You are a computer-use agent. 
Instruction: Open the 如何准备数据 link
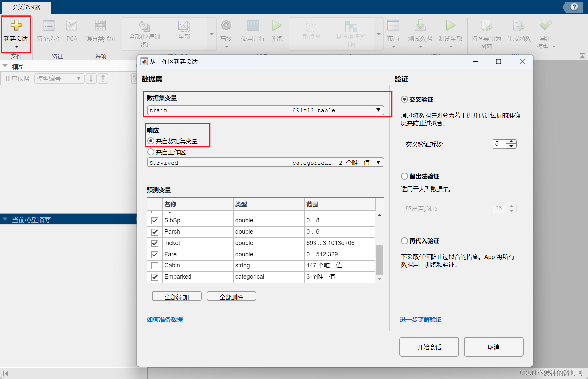(165, 319)
